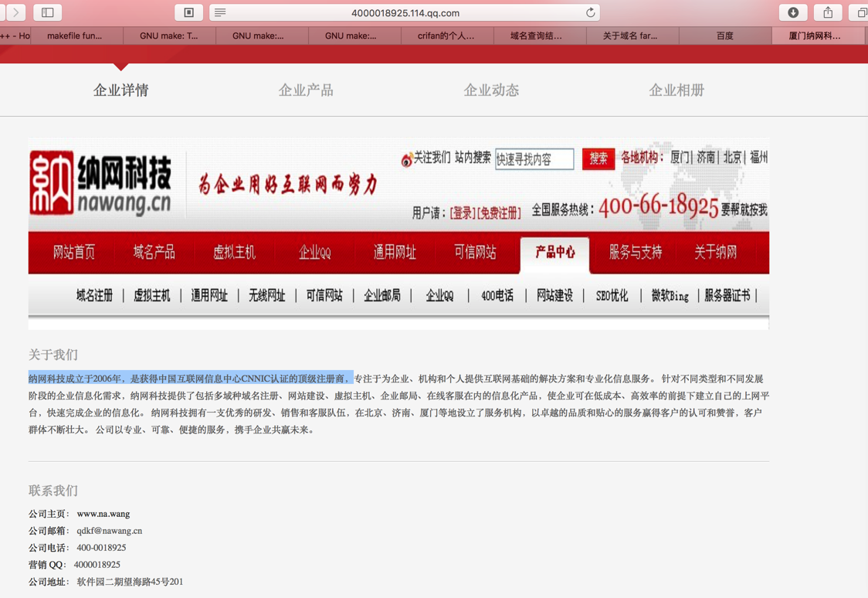
Task: Open Safari downloads arrow icon
Action: (x=793, y=12)
